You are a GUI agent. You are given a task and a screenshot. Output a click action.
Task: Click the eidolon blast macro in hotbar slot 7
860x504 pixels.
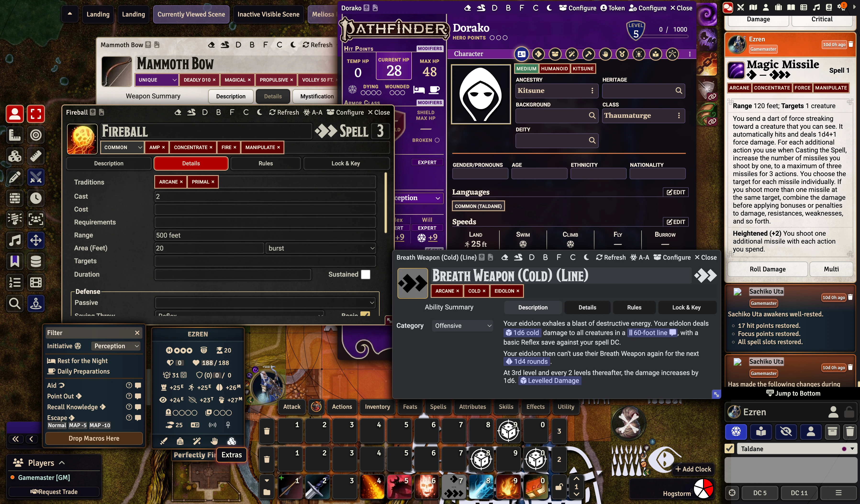point(453,487)
